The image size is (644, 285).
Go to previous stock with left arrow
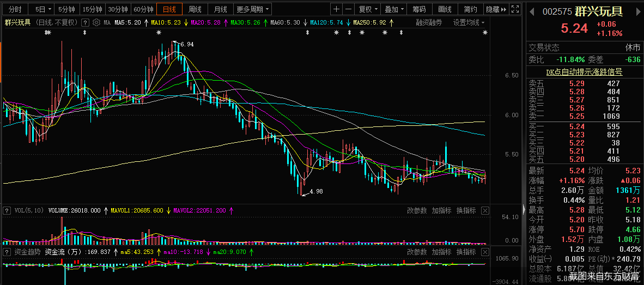(532, 12)
